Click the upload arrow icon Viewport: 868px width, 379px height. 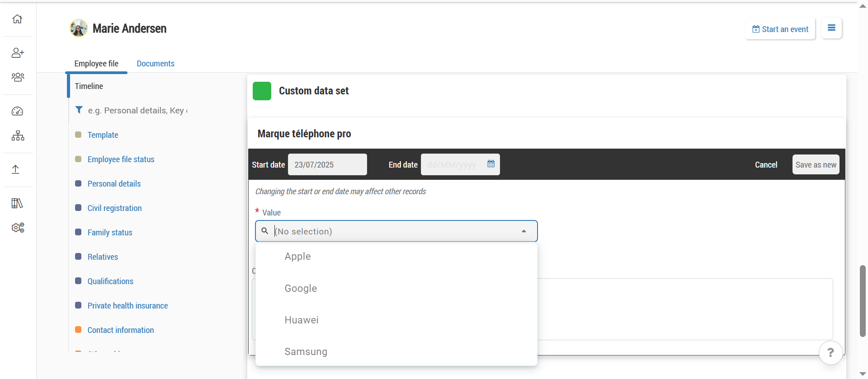[15, 169]
